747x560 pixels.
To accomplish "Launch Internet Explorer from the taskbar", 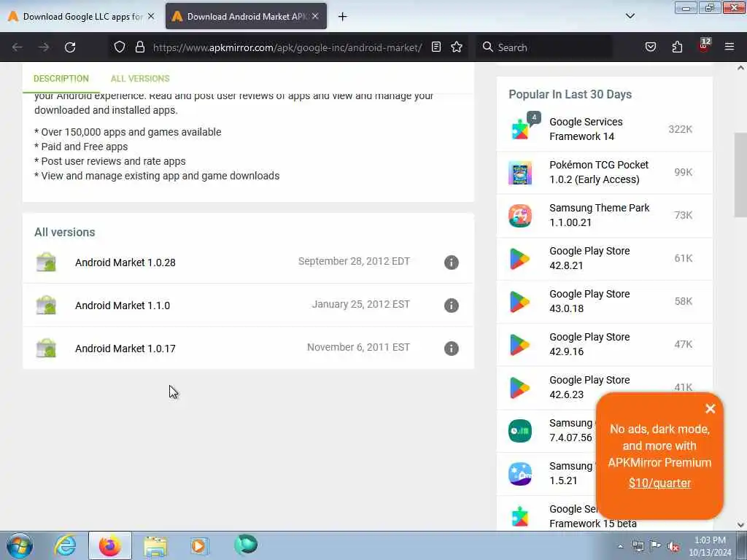I will pyautogui.click(x=65, y=545).
